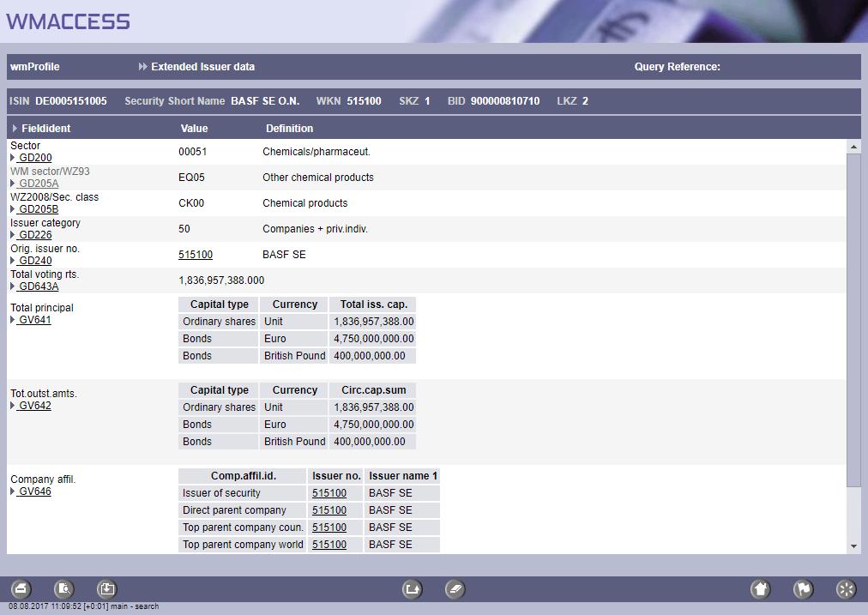Viewport: 868px width, 615px height.
Task: Open the GV642 Tot.outst.amts. field link
Action: pos(34,406)
